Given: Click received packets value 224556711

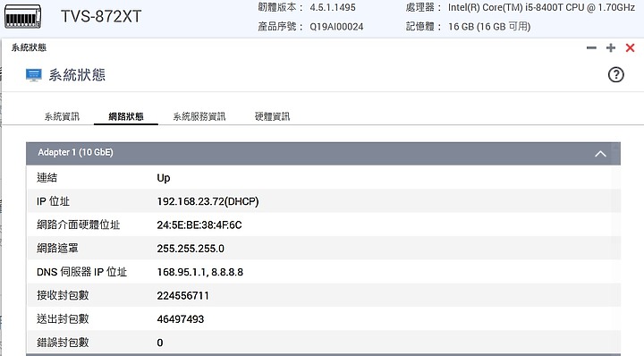Looking at the screenshot, I should [x=182, y=296].
